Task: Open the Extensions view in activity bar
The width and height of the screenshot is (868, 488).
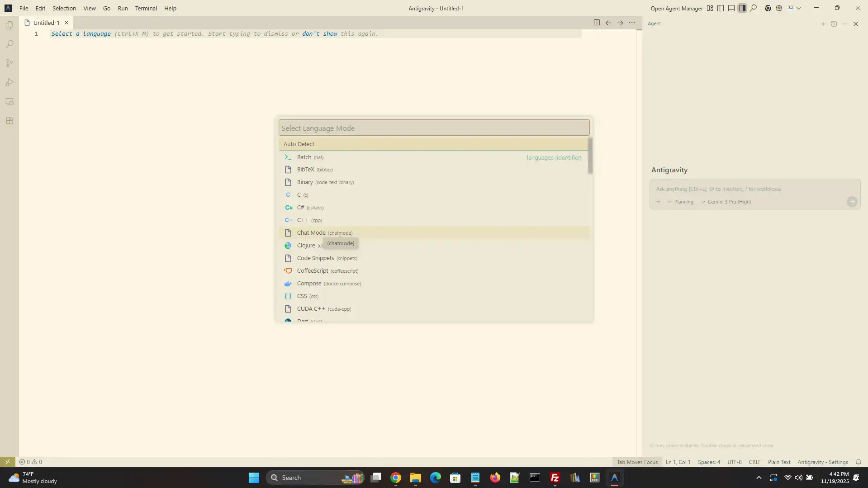Action: tap(9, 121)
